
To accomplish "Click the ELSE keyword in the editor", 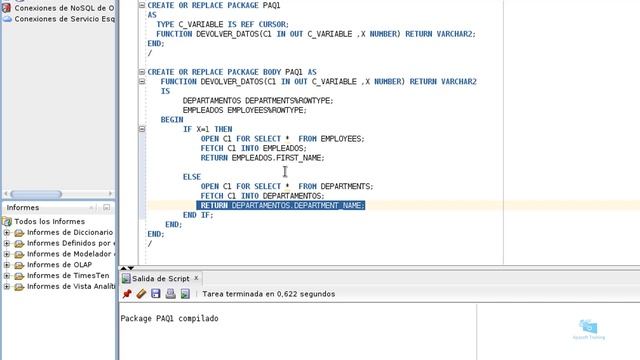I will [192, 177].
